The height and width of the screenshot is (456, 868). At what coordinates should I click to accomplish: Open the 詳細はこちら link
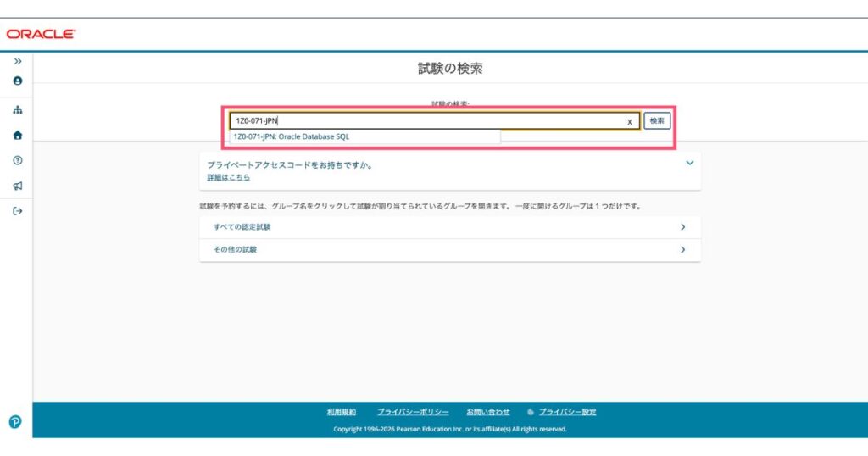coord(229,177)
